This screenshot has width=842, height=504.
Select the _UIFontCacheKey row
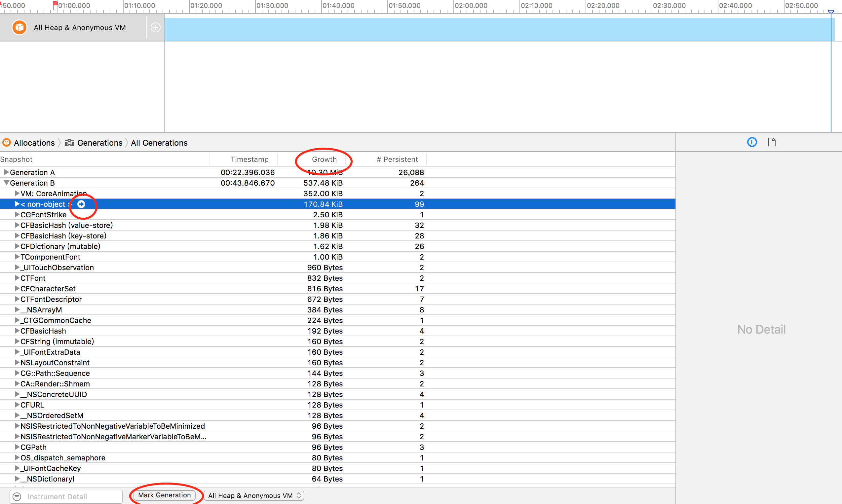point(337,468)
